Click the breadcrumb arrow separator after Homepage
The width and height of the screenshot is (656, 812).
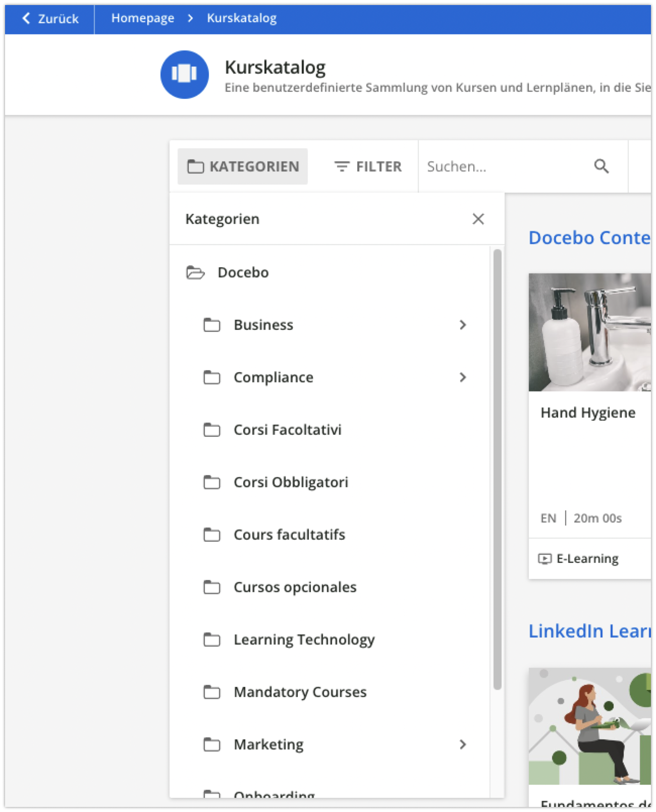pos(190,18)
